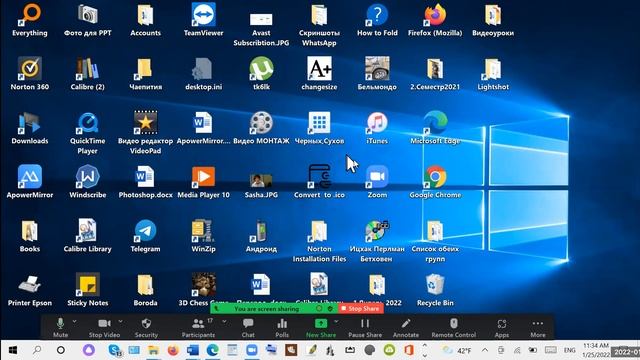Open the More menu in Zoom toolbar
The image size is (640, 360).
[538, 327]
